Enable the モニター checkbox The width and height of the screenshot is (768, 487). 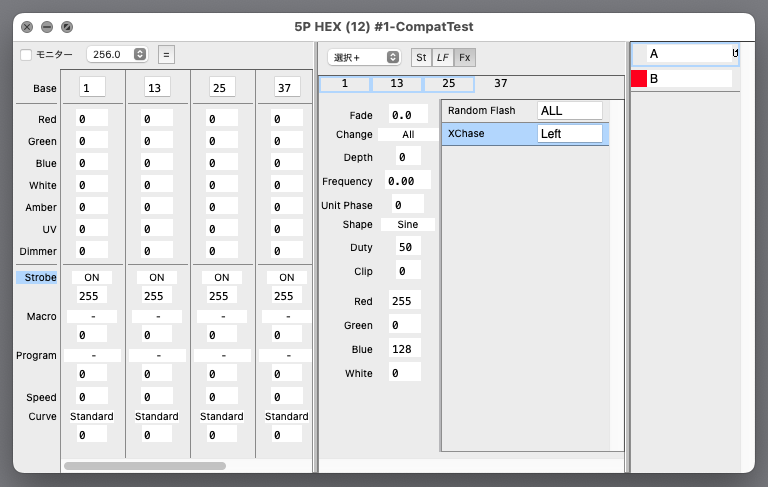click(26, 55)
